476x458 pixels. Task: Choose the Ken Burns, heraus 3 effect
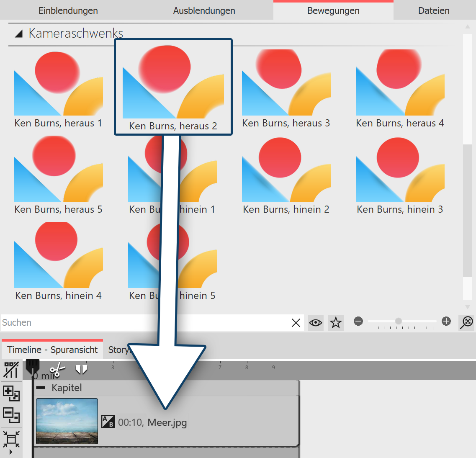(x=286, y=89)
